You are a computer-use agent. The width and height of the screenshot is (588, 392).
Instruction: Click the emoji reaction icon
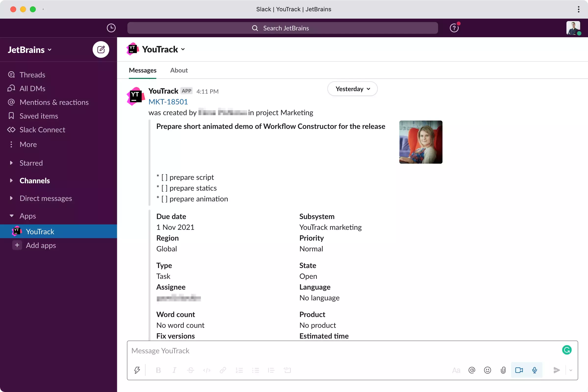point(487,370)
